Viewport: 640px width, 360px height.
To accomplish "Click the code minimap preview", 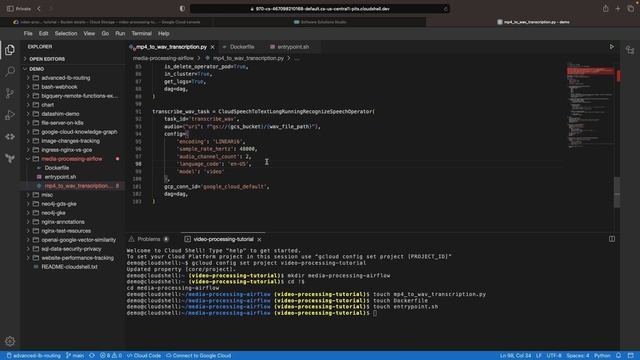I will [x=590, y=106].
